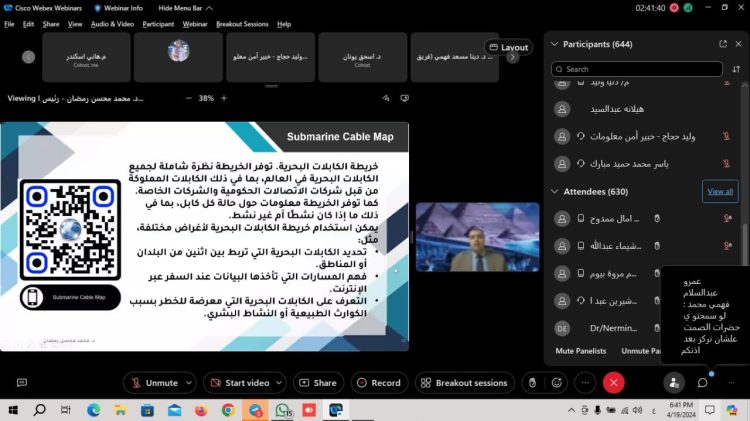Click the View all attendees link
Viewport: 750px width, 421px height.
[x=720, y=191]
